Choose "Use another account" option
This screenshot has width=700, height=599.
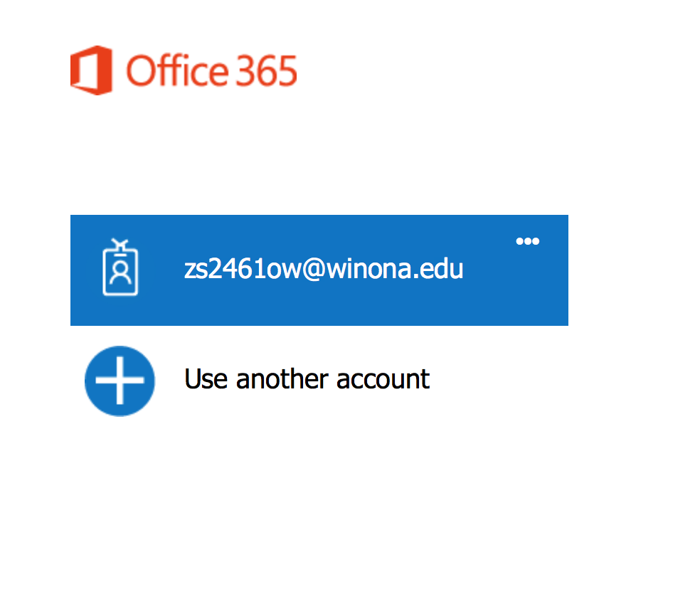(x=307, y=379)
